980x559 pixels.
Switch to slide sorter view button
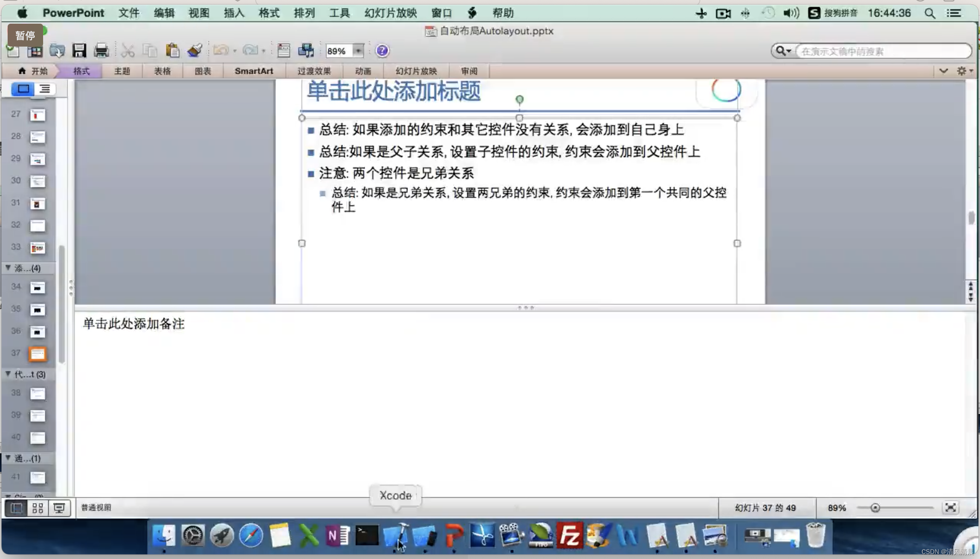[38, 508]
